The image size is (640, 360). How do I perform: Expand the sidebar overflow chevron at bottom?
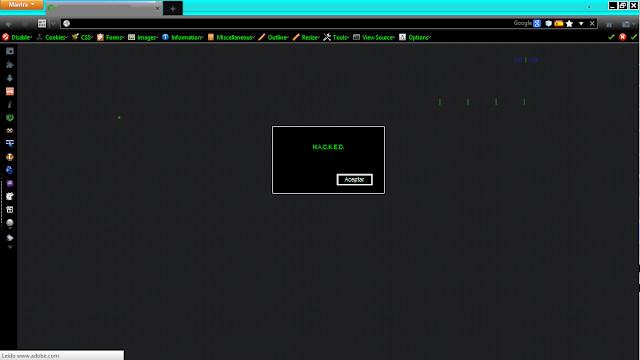click(10, 247)
